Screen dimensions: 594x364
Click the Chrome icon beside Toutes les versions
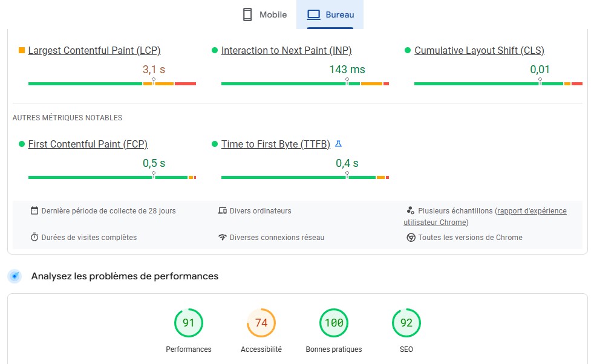[x=411, y=237]
